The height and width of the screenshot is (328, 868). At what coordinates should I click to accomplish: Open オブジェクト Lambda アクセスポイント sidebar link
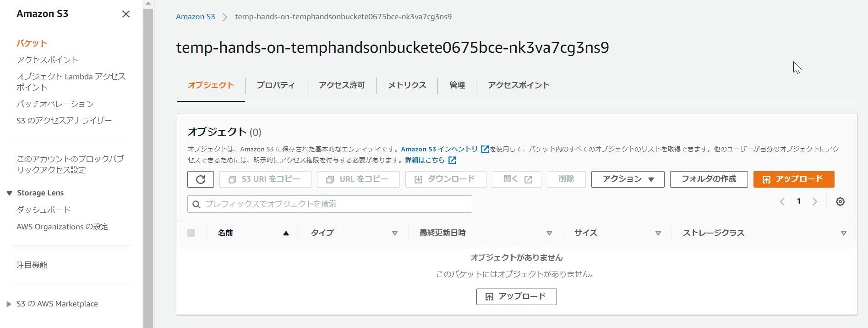pyautogui.click(x=71, y=82)
